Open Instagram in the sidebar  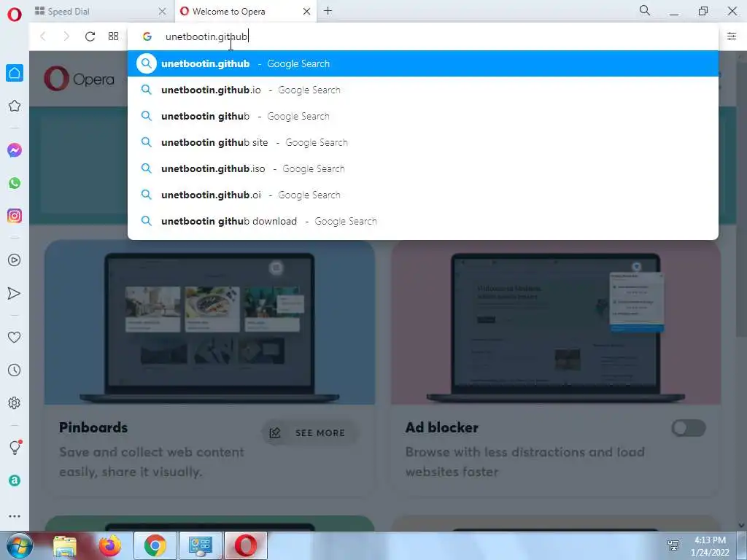pos(15,216)
